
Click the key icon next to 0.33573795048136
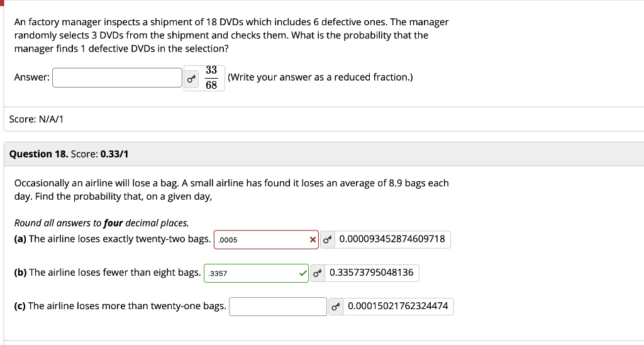click(317, 273)
